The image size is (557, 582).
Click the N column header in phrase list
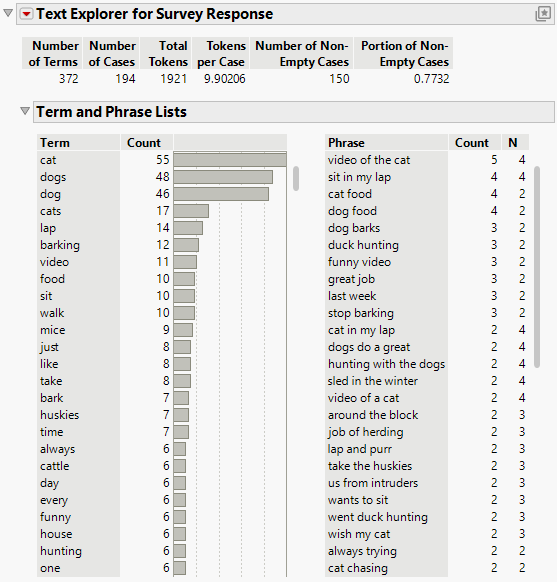click(513, 143)
